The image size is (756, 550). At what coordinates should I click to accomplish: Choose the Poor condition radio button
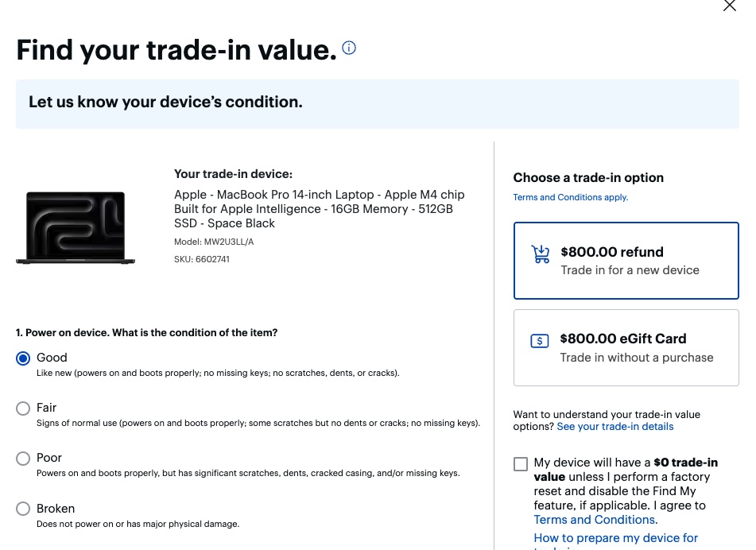pos(23,459)
